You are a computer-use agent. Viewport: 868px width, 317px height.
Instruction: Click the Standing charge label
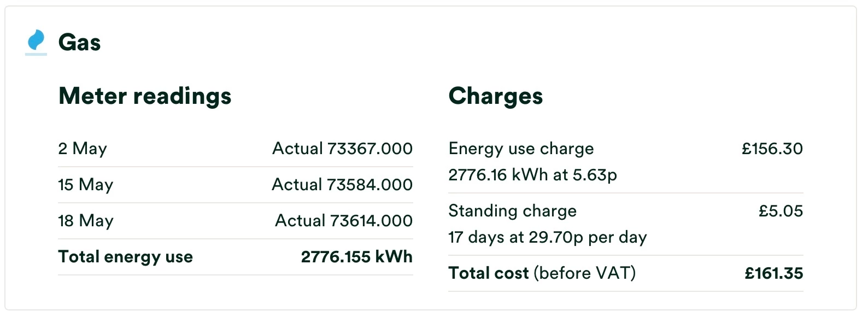(513, 211)
